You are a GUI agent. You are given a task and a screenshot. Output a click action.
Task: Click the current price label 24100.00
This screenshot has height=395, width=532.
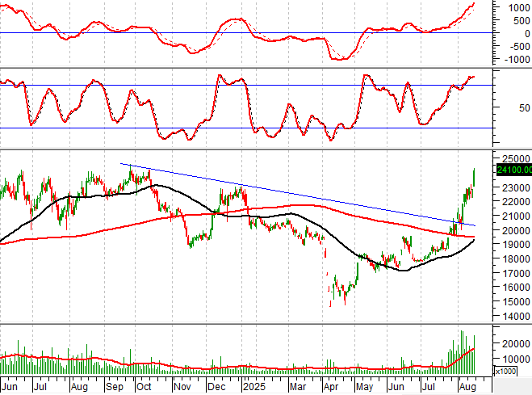[x=513, y=170]
